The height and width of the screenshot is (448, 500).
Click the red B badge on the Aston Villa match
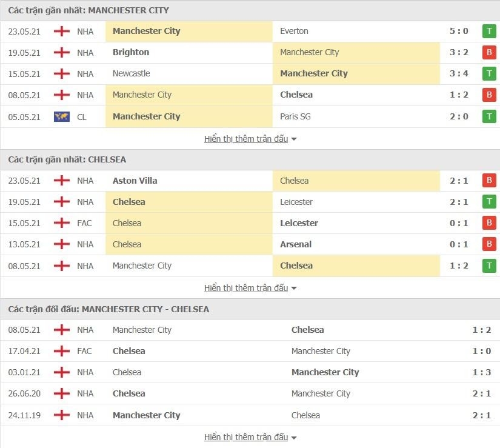click(488, 181)
